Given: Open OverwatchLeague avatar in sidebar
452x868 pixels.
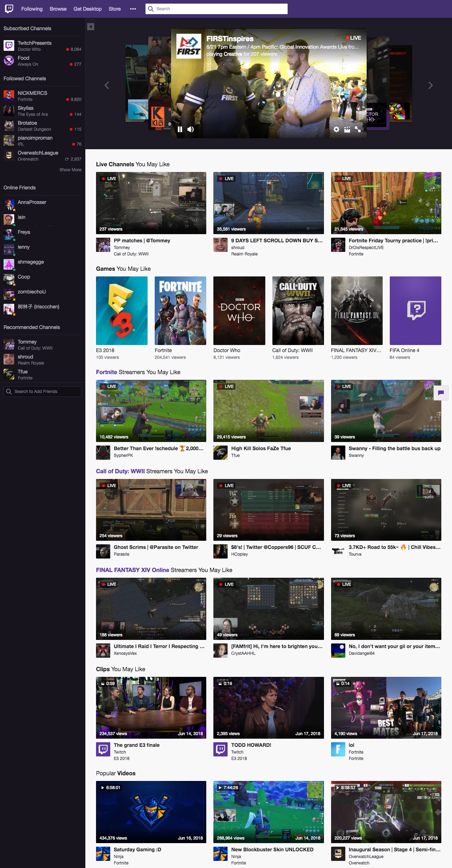Looking at the screenshot, I should click(x=9, y=155).
